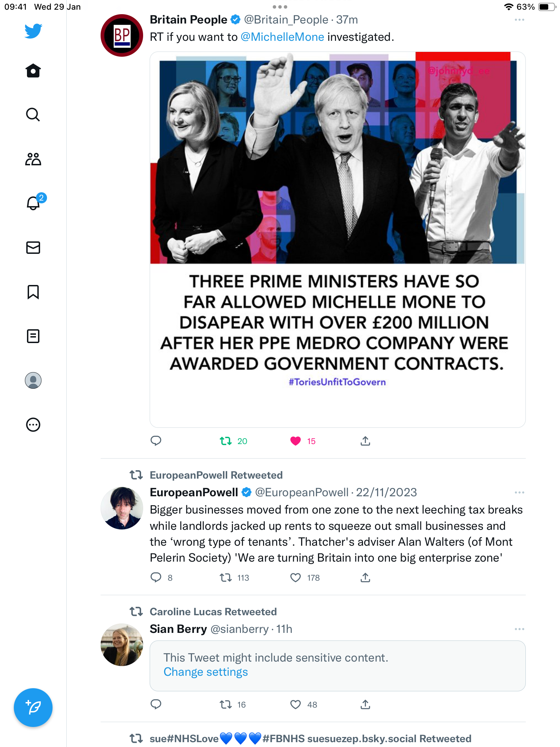Viewport: 560px width, 747px height.
Task: Open the Profile avatar icon
Action: (33, 380)
